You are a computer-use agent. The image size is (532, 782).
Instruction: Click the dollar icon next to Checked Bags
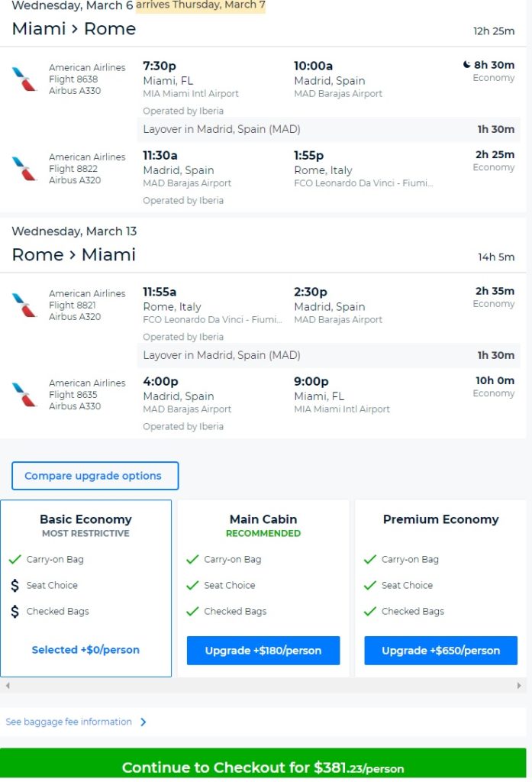coord(16,611)
